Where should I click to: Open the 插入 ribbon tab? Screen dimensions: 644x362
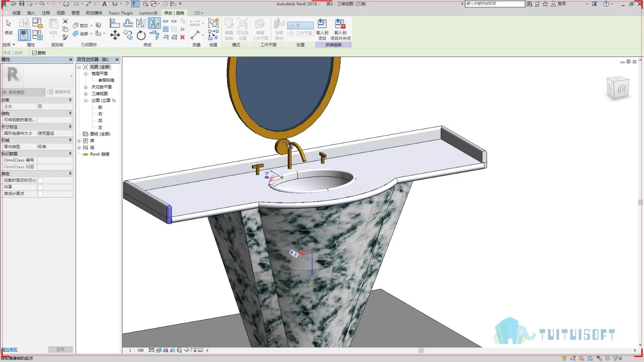point(31,13)
